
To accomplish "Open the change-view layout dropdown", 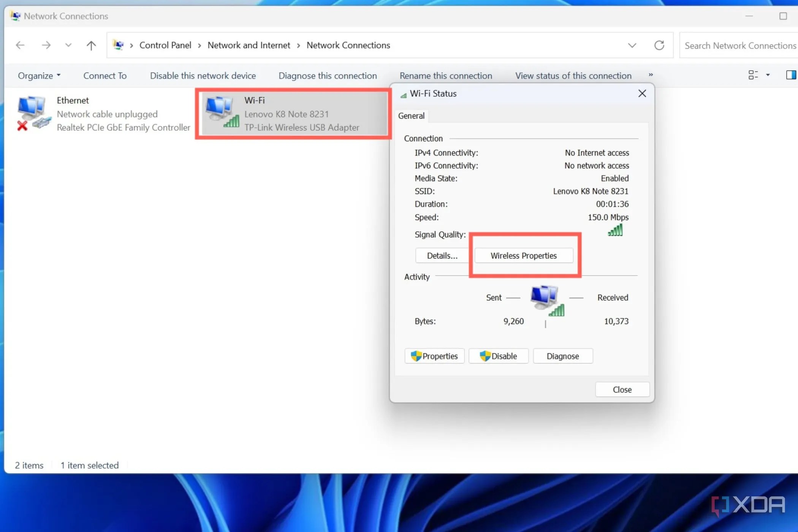I will (758, 75).
